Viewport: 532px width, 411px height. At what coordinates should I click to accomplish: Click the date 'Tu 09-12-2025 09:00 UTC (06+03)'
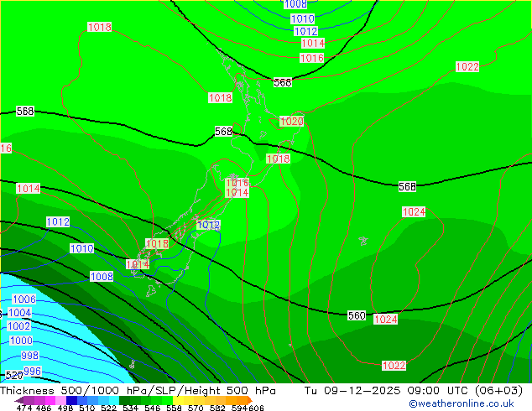tap(413, 391)
